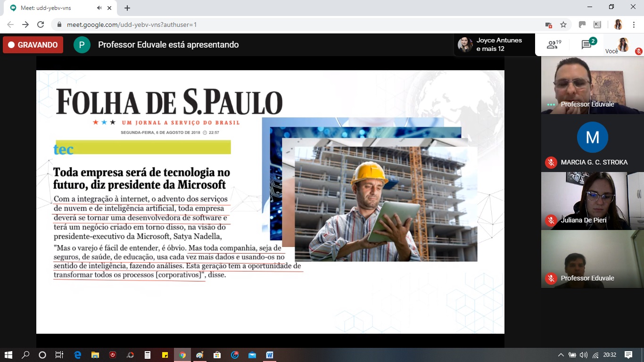Screen dimensions: 644x362
Task: Mute the tab via the speaker icon
Action: pos(99,8)
